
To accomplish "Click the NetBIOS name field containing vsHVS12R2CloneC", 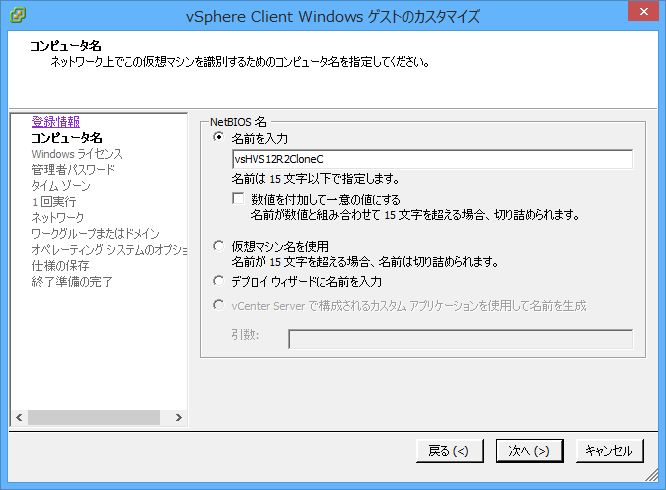I will [432, 159].
